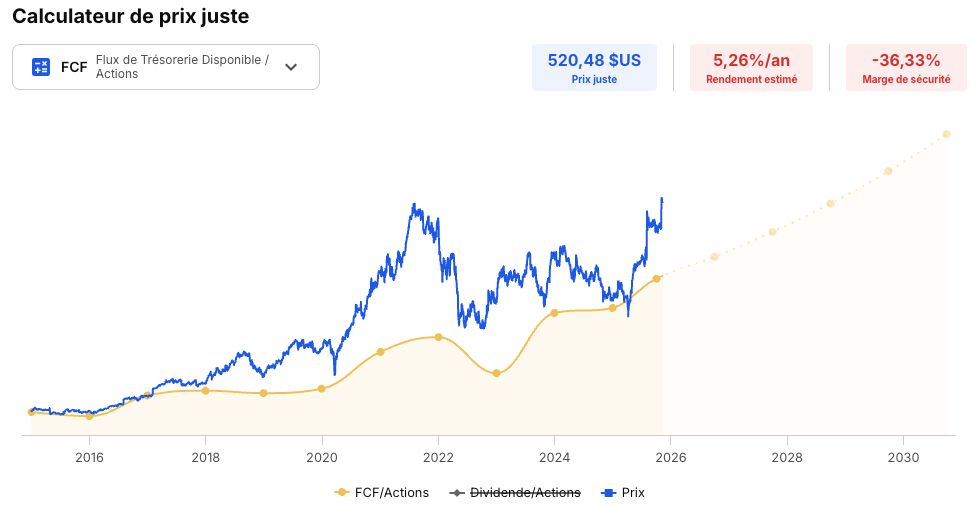Click the last projected FCF point near 2030

point(946,134)
